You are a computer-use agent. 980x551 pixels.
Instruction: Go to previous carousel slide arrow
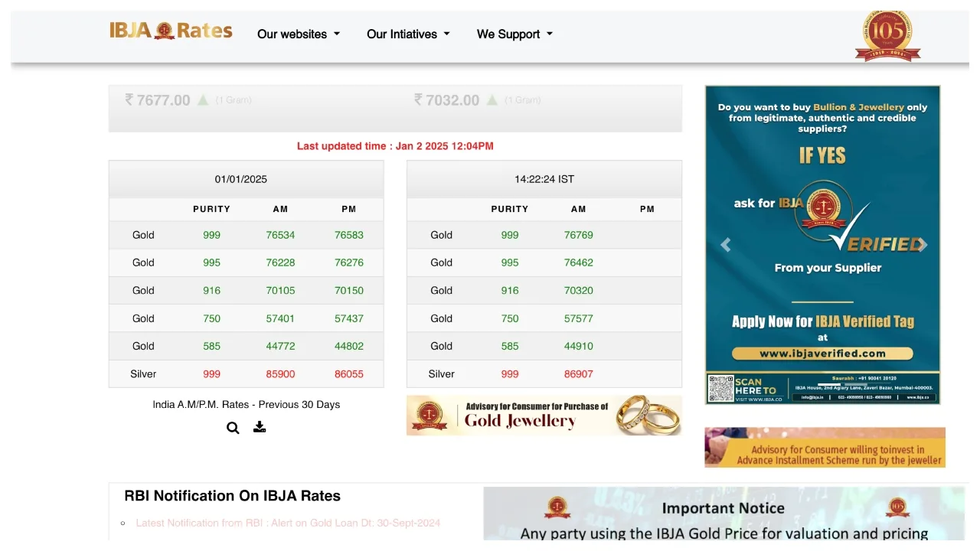[x=725, y=245]
